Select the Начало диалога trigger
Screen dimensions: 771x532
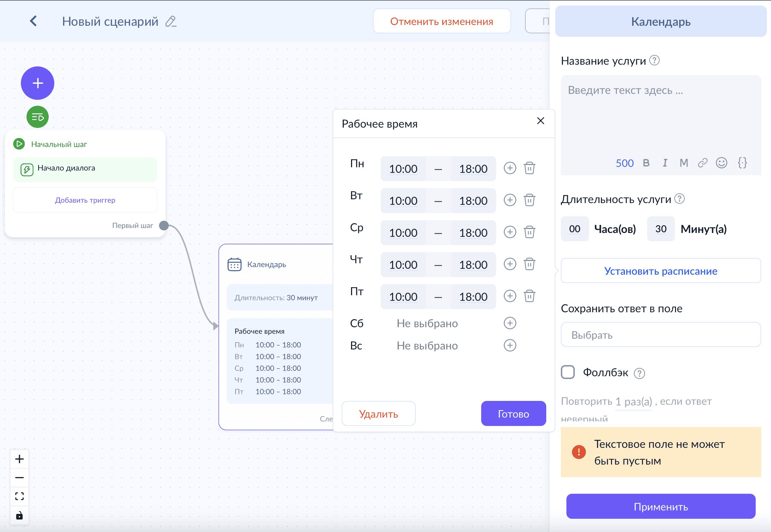[85, 170]
